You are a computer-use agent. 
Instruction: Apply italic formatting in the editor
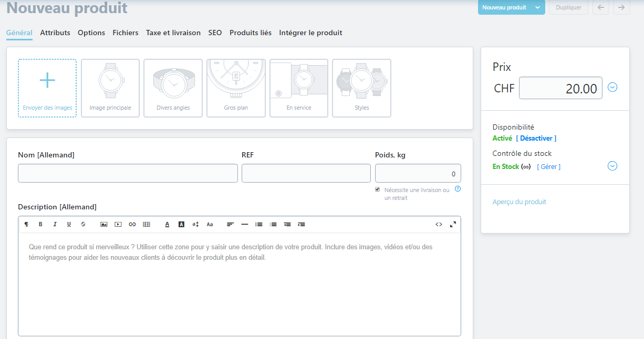click(55, 224)
